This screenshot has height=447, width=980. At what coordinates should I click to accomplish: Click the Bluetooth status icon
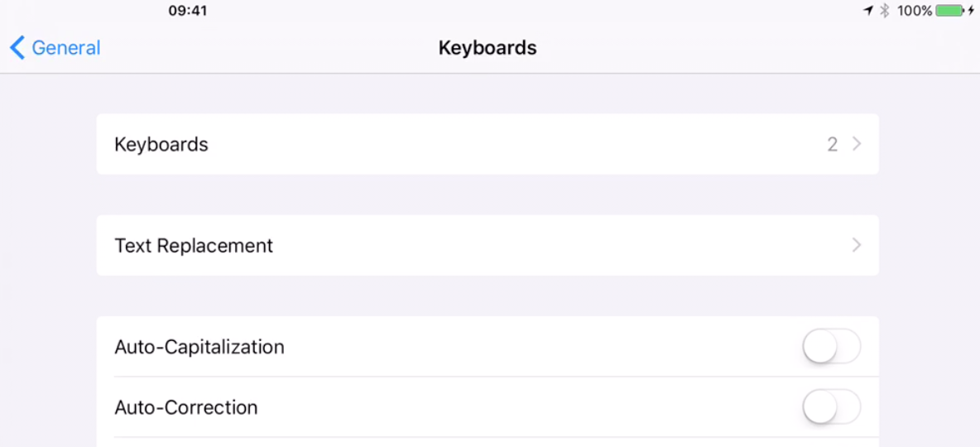click(x=884, y=11)
